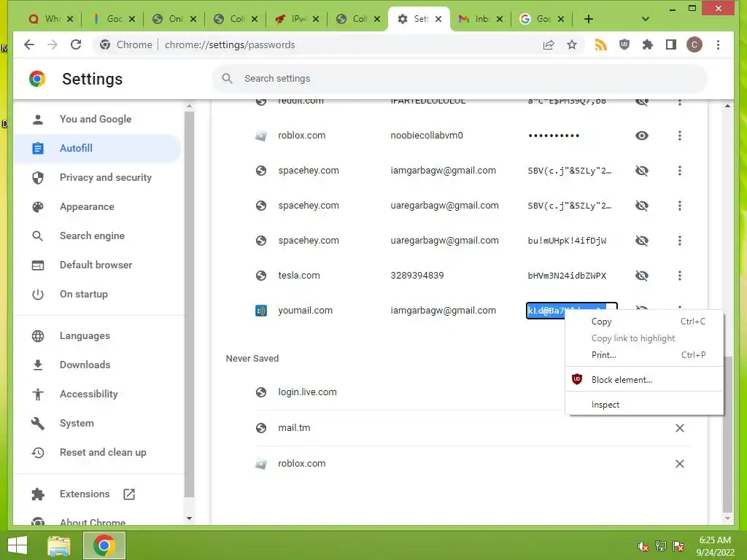Open the RSS feed extension icon
The height and width of the screenshot is (560, 747).
point(601,44)
